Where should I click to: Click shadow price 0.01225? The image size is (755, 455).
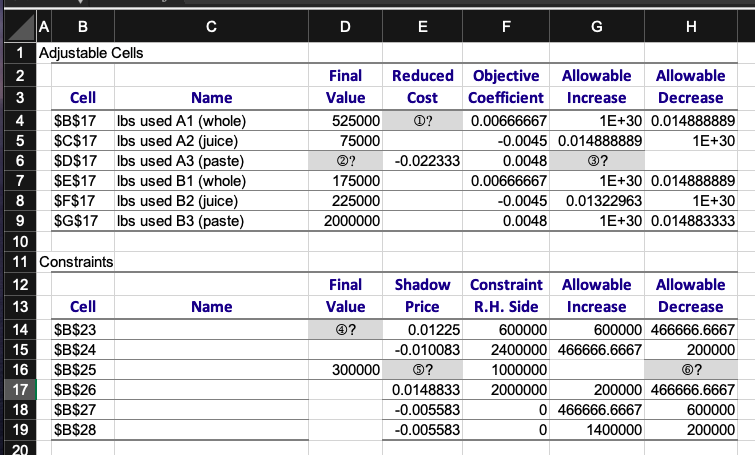point(422,330)
